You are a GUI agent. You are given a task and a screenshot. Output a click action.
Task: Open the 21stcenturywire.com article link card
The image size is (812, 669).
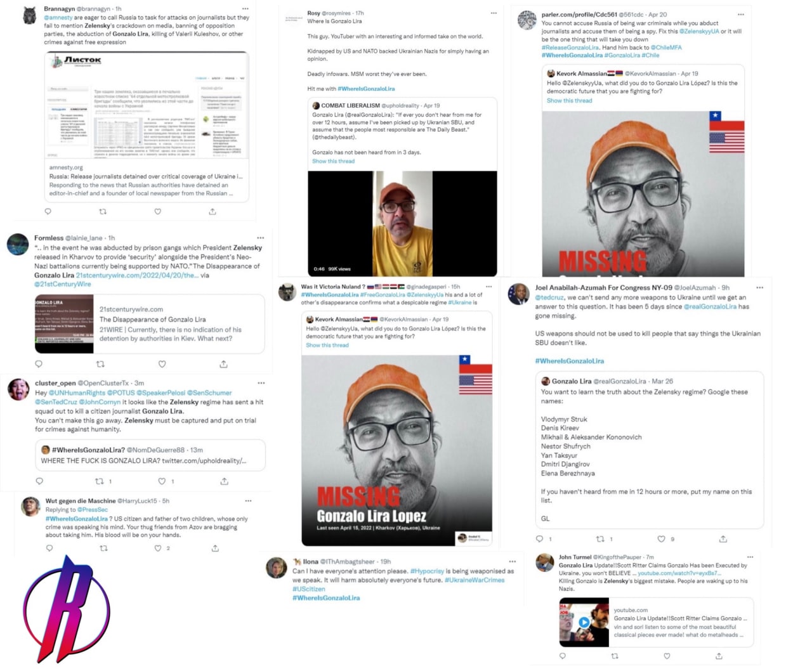click(x=150, y=324)
